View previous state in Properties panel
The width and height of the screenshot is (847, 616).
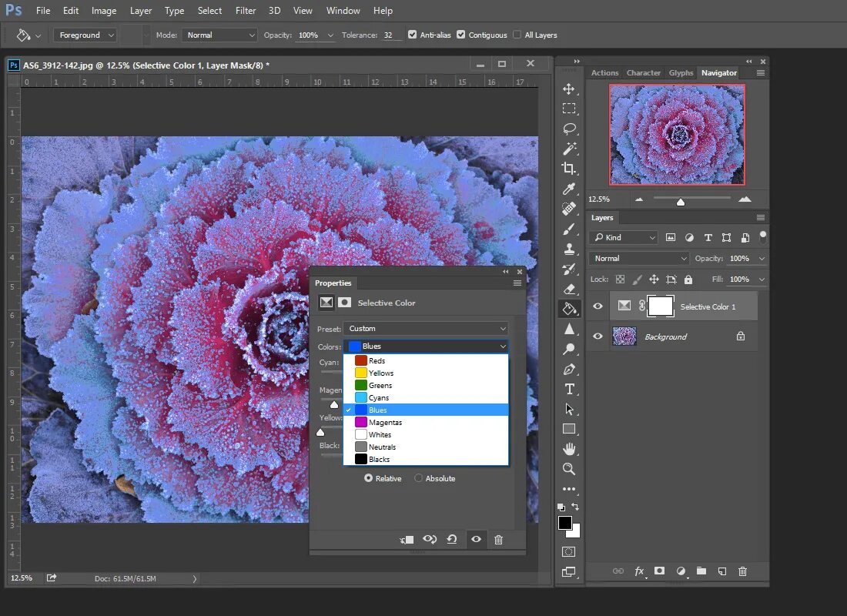click(x=430, y=539)
